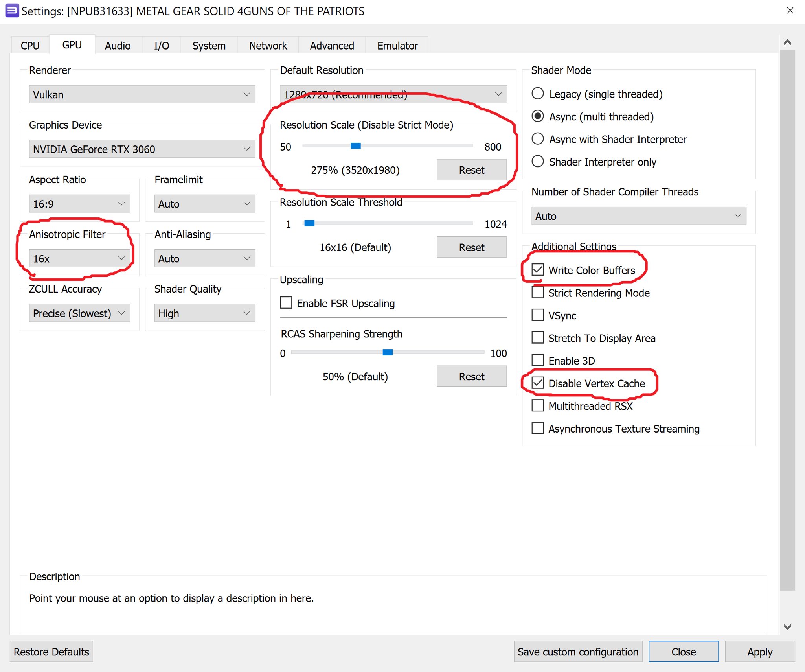Choose Shader Interpreter only option
The image size is (805, 672).
tap(537, 162)
